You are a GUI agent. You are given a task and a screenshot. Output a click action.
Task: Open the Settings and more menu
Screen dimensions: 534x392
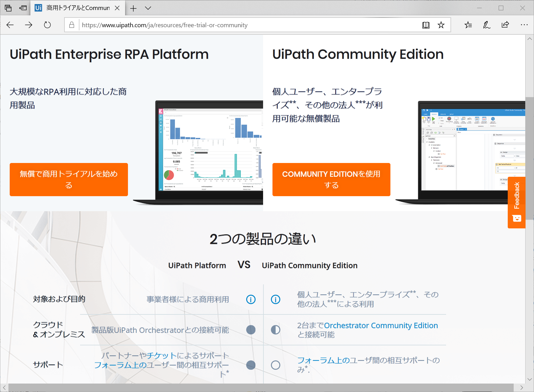click(x=524, y=25)
